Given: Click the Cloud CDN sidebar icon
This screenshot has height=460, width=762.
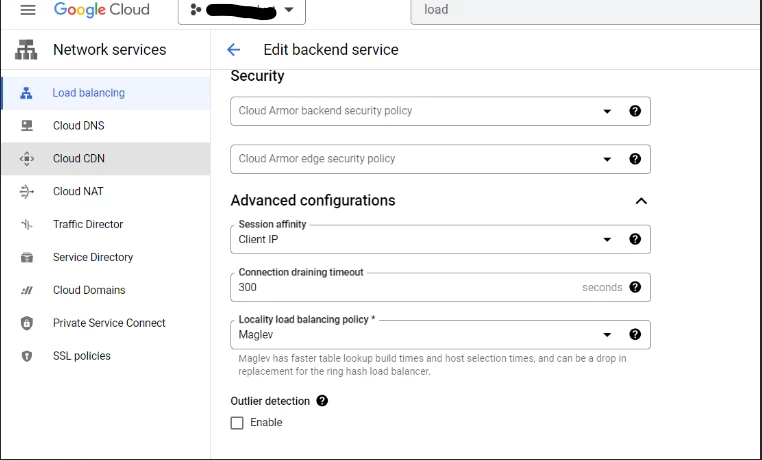Looking at the screenshot, I should coord(27,159).
